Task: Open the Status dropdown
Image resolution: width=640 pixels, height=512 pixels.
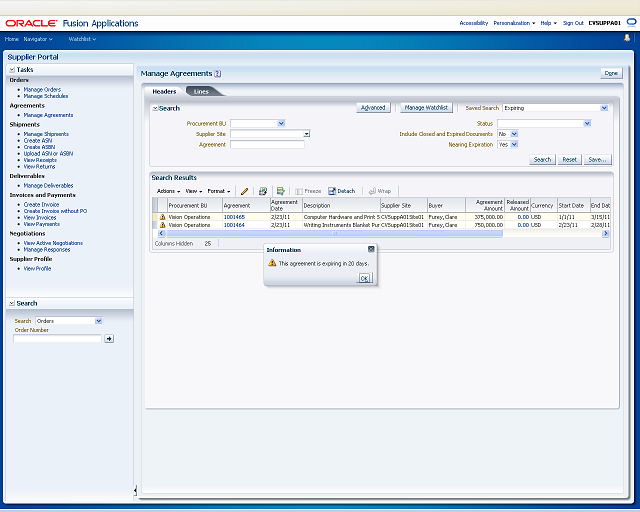Action: [587, 123]
